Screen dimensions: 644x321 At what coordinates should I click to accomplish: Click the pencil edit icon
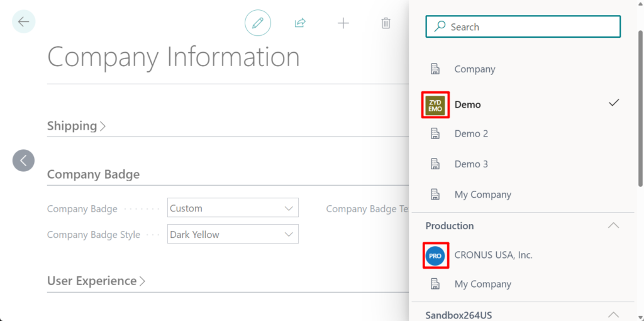(x=257, y=23)
